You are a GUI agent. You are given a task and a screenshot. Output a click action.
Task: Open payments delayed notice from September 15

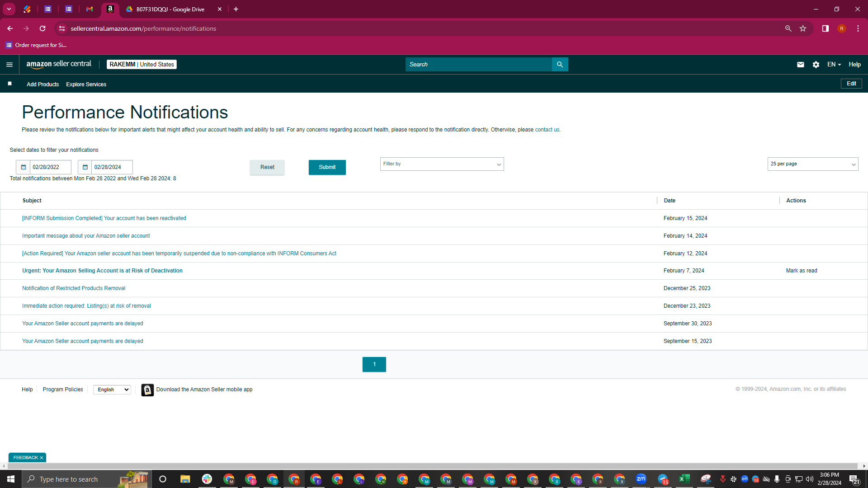click(x=82, y=341)
